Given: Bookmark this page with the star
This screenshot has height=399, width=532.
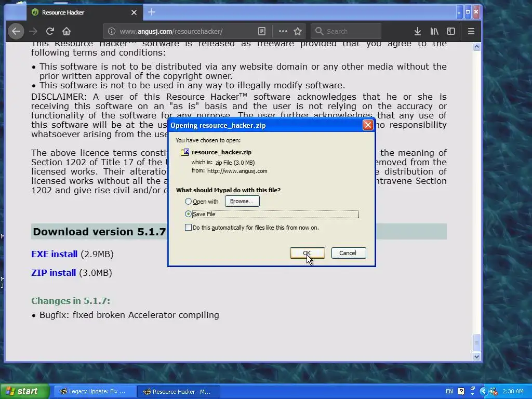Looking at the screenshot, I should pyautogui.click(x=298, y=32).
